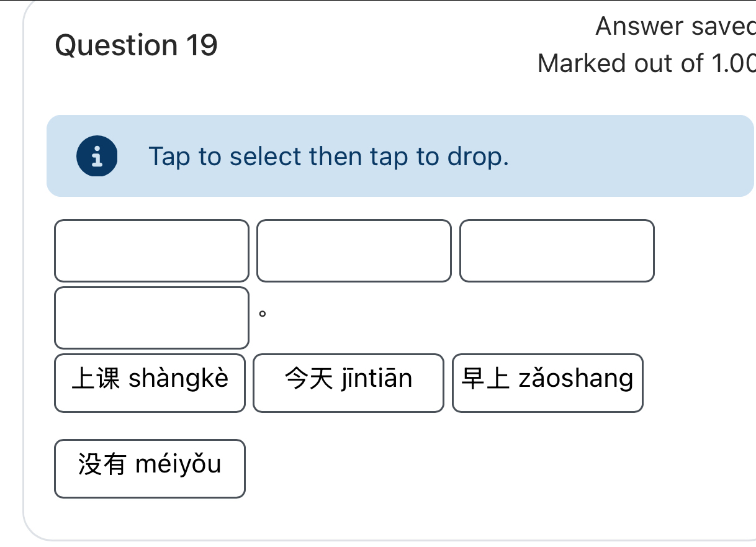
Task: Click the Question 19 heading
Action: coord(135,45)
